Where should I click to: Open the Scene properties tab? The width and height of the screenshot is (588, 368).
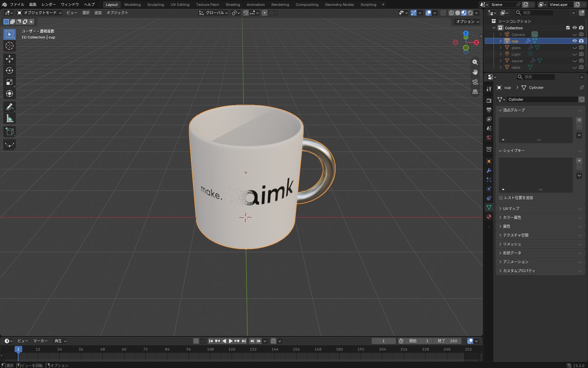click(489, 128)
